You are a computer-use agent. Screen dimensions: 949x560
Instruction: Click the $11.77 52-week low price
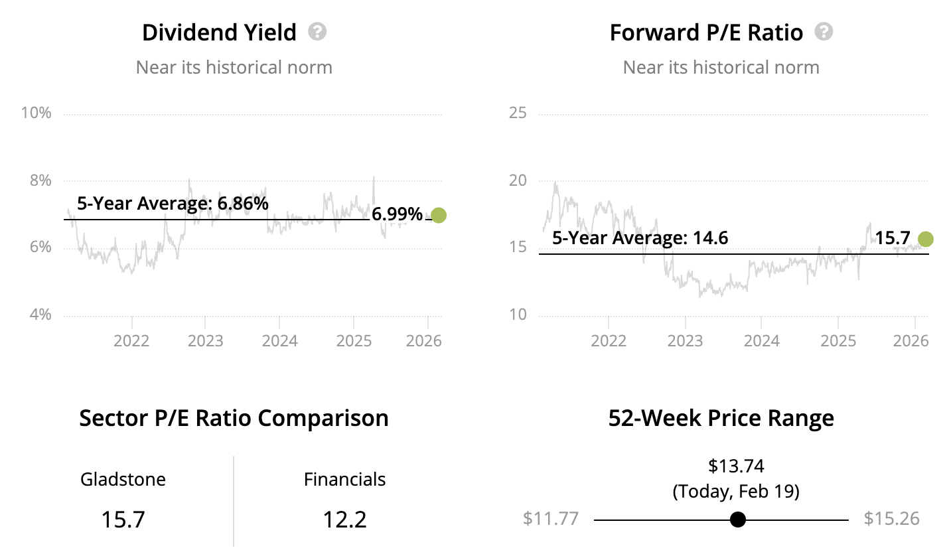[551, 518]
